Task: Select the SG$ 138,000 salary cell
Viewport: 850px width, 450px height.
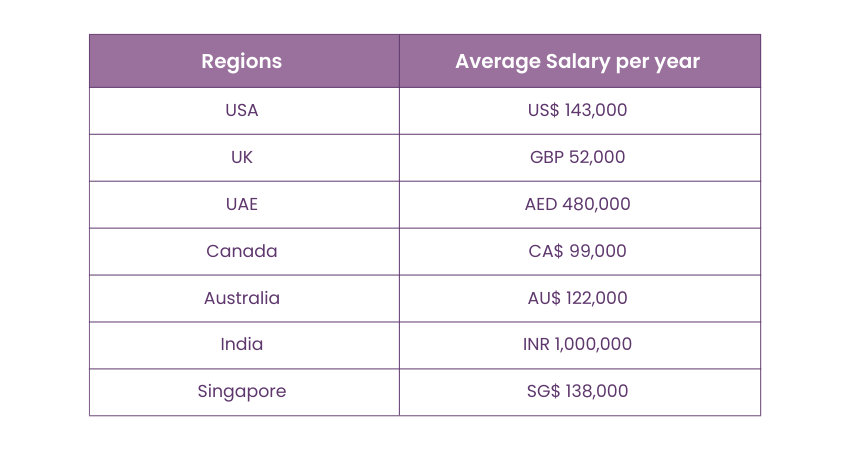Action: pos(578,391)
